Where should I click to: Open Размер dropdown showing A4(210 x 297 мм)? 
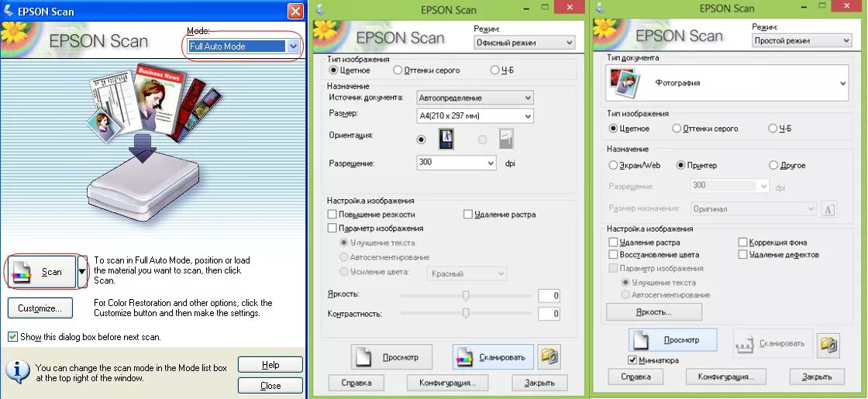coord(474,116)
